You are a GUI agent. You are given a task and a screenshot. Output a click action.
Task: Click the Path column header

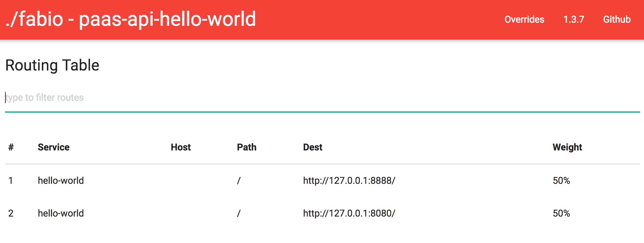point(247,147)
